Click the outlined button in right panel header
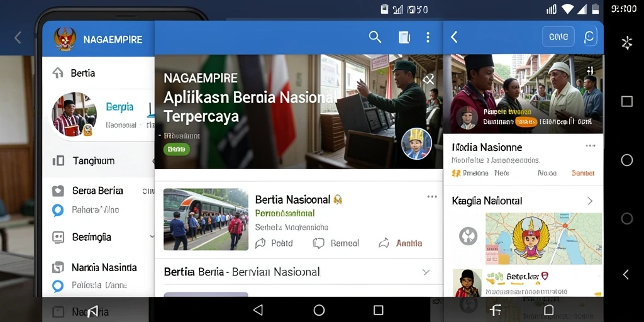 coord(558,37)
